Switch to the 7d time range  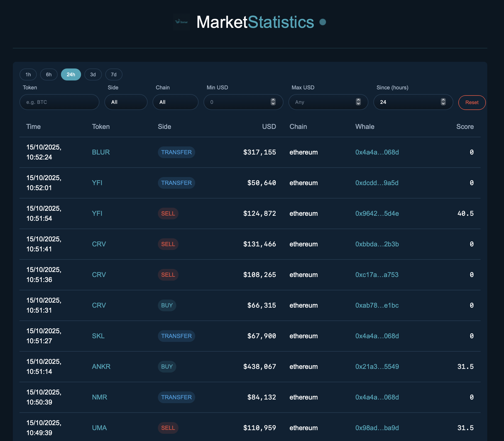click(x=114, y=75)
